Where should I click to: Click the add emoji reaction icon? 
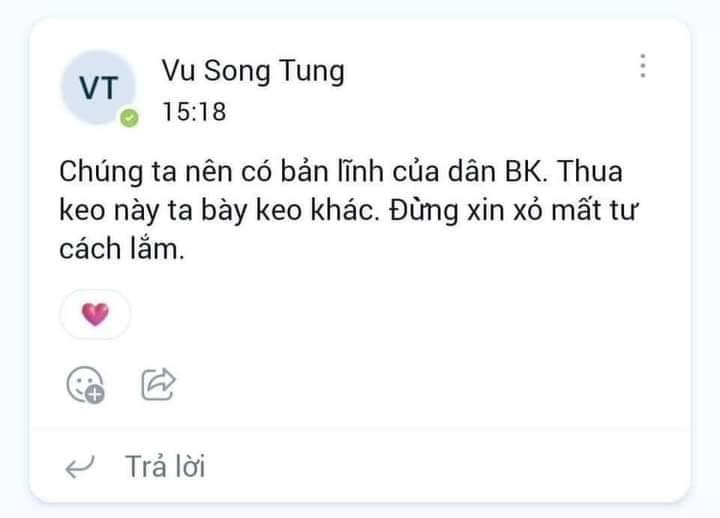[x=85, y=385]
